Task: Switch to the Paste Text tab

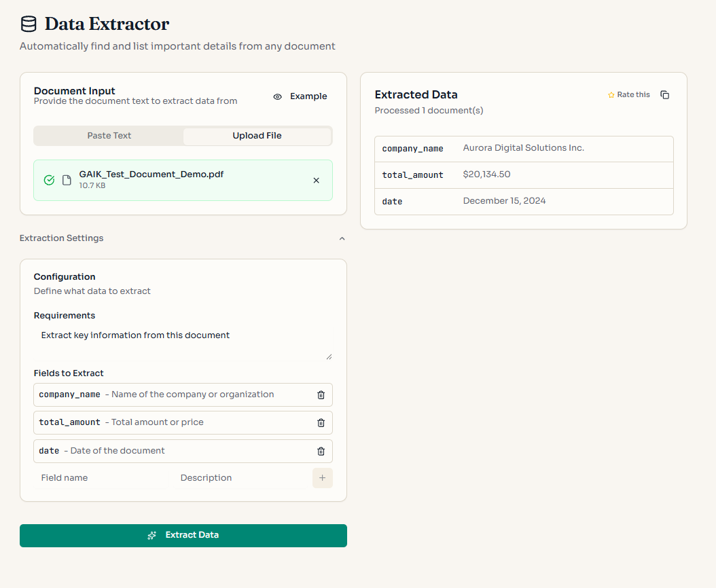Action: (109, 135)
